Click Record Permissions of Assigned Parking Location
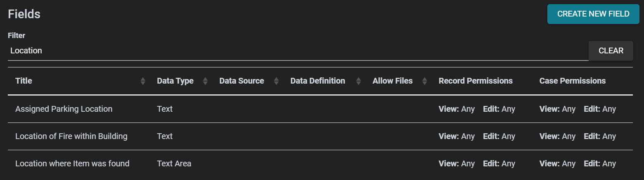This screenshot has height=180, width=644. click(477, 109)
